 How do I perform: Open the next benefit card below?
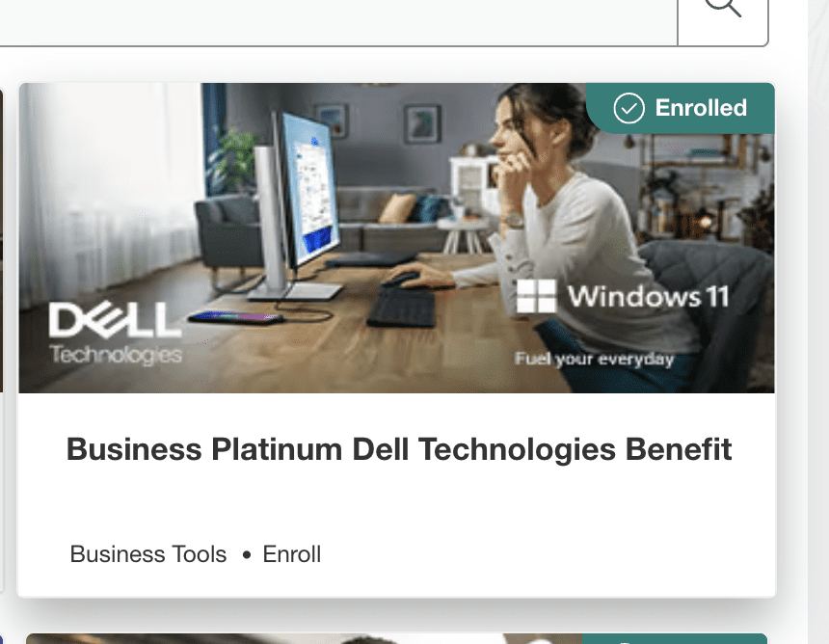point(396,639)
